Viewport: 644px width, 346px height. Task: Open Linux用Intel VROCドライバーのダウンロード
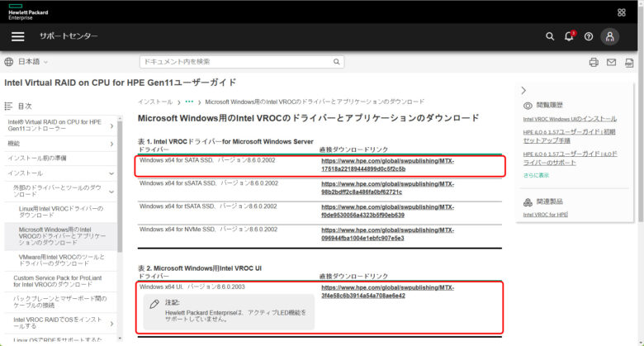pos(61,211)
